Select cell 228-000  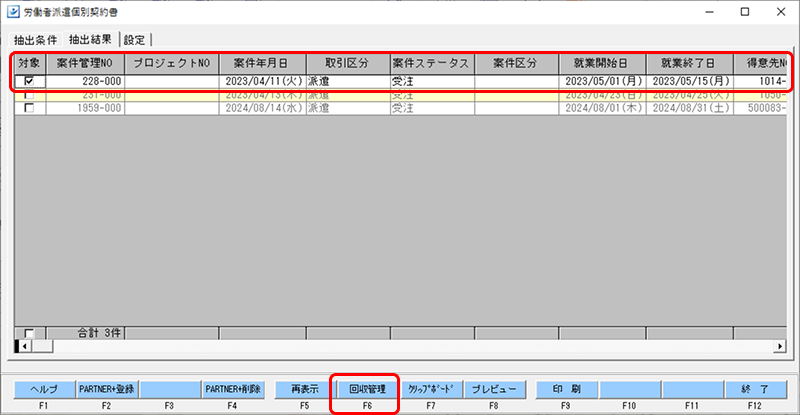[85, 81]
